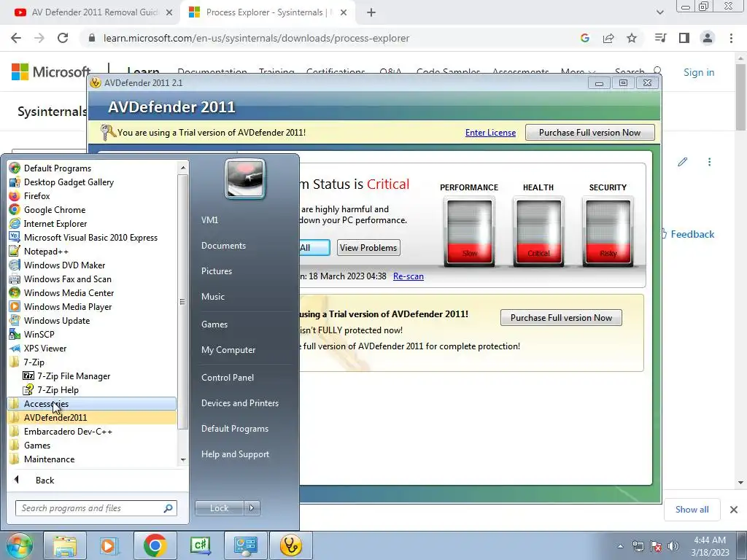Bookmark this page with the star icon
747x560 pixels.
pos(632,38)
